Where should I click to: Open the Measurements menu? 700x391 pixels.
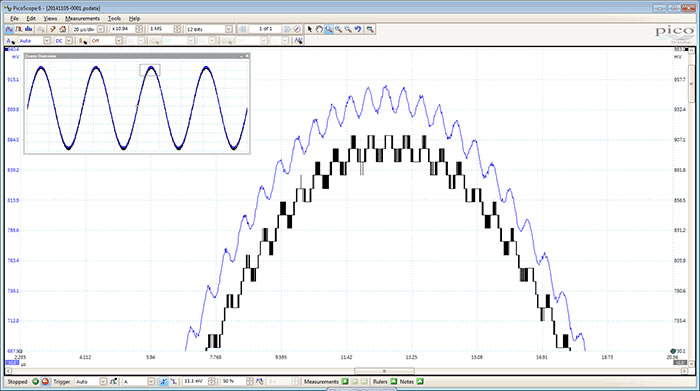pyautogui.click(x=83, y=18)
